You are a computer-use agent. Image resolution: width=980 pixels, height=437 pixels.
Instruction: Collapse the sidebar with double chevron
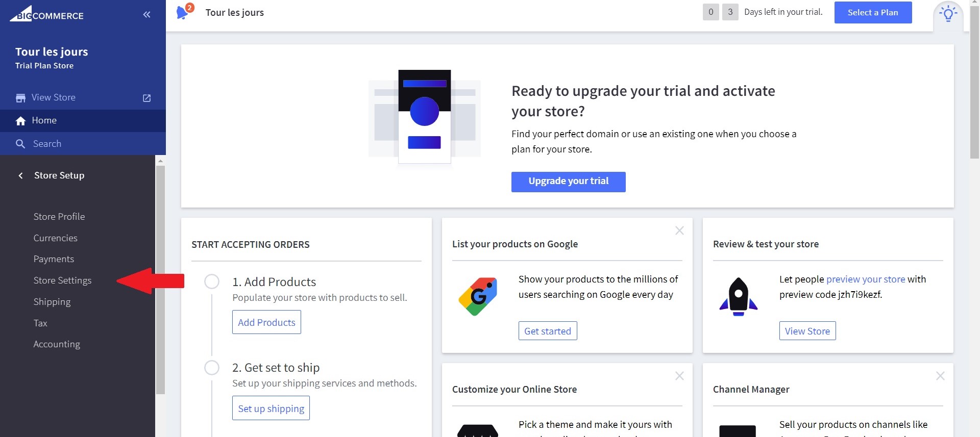coord(146,15)
